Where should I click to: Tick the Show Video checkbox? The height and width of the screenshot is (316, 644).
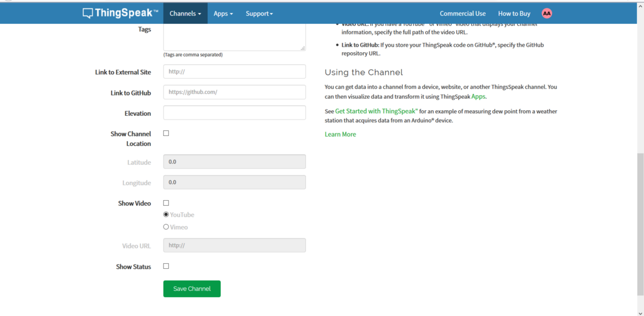coord(166,203)
